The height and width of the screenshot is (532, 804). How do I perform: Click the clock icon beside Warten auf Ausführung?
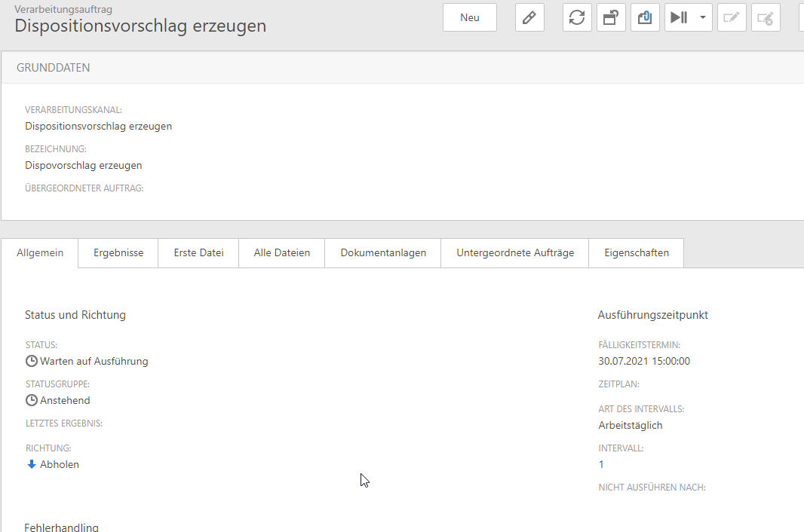click(x=32, y=361)
